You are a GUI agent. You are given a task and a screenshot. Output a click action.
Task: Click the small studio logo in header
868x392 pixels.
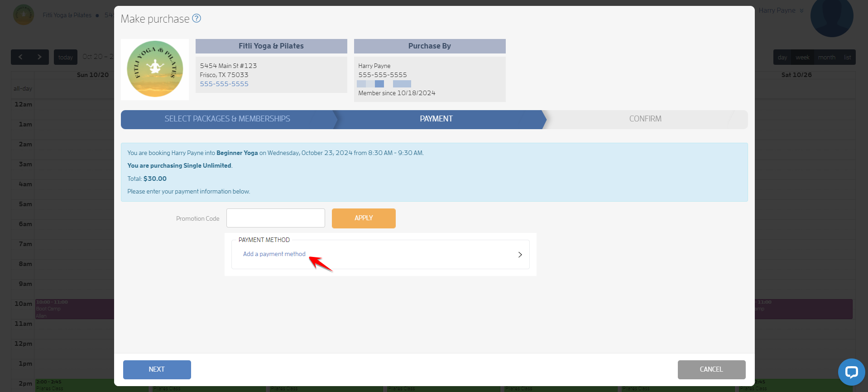tap(24, 15)
